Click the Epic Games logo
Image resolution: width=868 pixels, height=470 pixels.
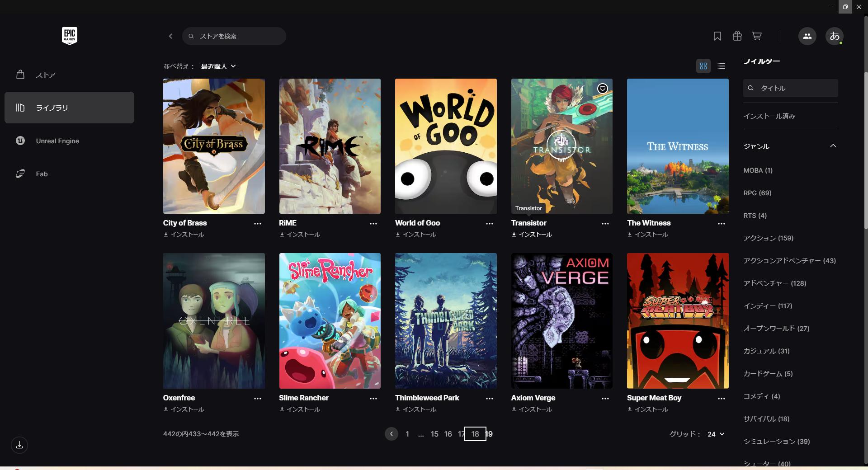click(x=70, y=36)
